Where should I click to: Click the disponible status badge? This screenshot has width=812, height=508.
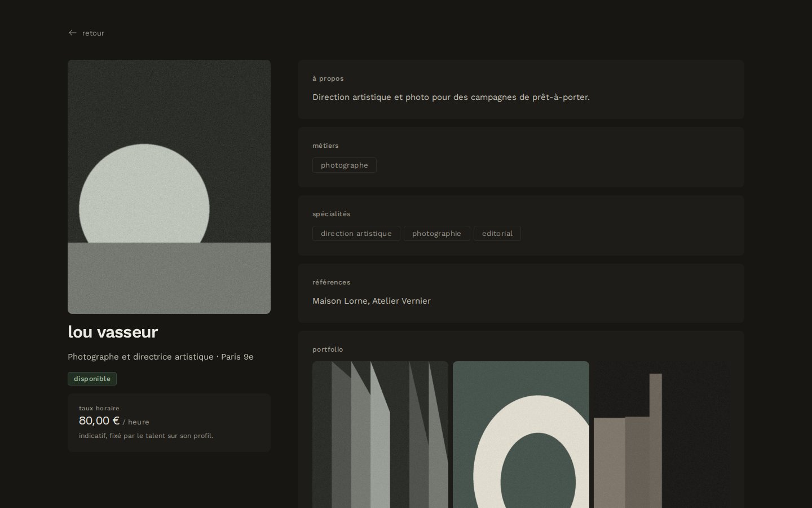[92, 379]
